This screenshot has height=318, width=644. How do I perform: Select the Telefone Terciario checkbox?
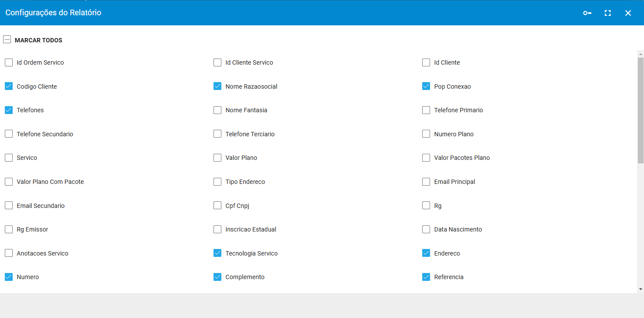tap(217, 134)
